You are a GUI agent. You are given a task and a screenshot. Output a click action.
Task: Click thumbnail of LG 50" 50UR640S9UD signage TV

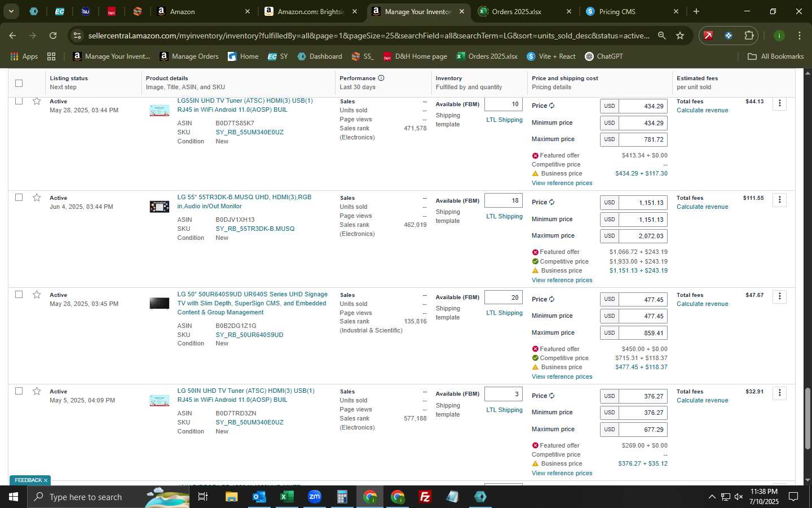click(x=159, y=303)
